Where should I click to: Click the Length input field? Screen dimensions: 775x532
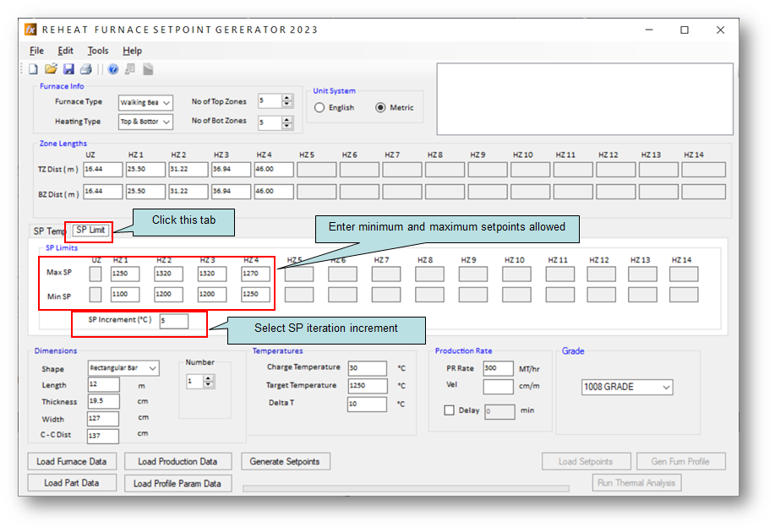click(x=104, y=384)
